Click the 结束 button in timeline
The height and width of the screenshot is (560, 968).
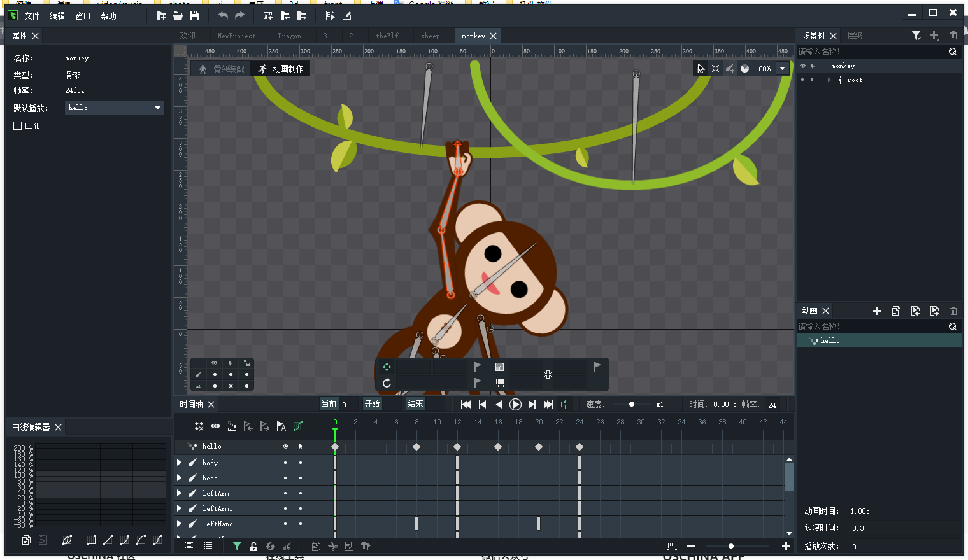415,403
